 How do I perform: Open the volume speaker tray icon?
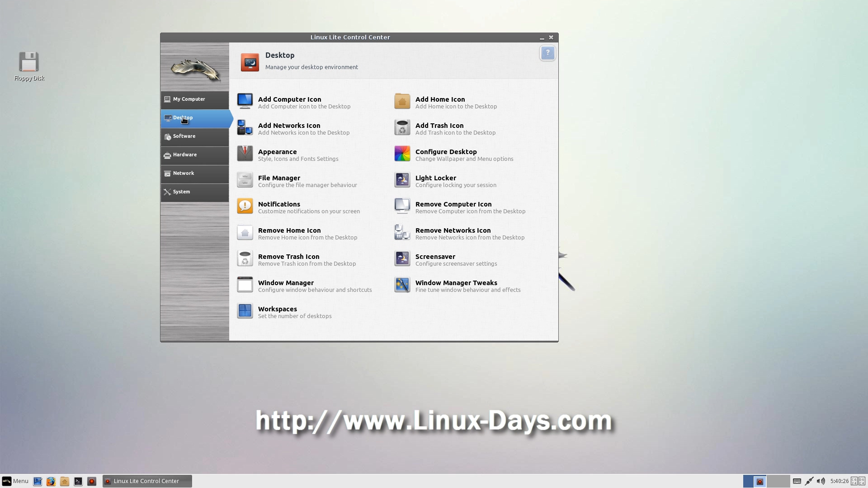point(821,481)
